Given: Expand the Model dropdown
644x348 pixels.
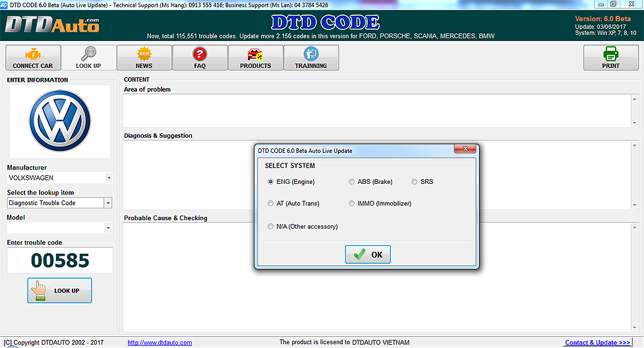Looking at the screenshot, I should (108, 227).
